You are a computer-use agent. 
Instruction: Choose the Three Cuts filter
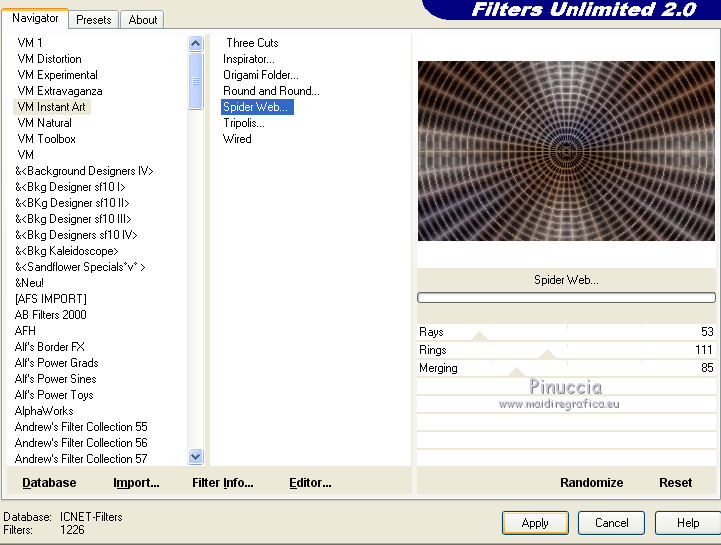[x=252, y=43]
